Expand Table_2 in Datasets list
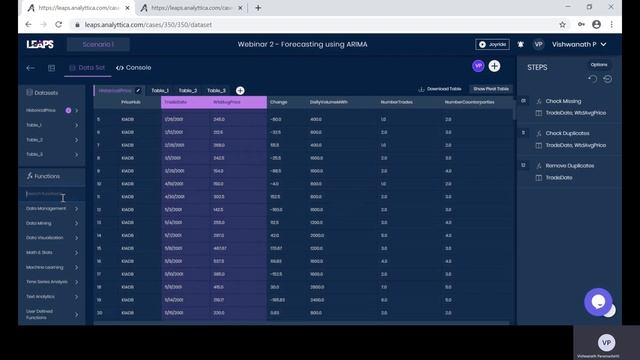 click(76, 140)
